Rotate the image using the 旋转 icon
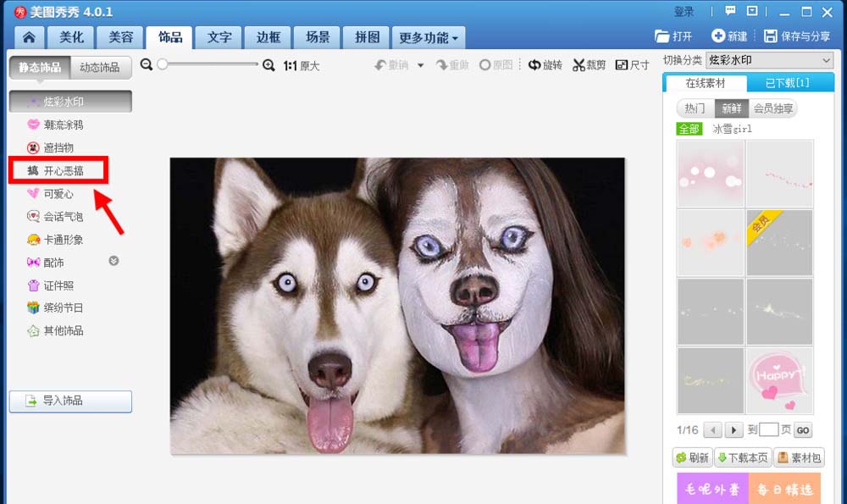Viewport: 847px width, 504px height. (x=545, y=64)
